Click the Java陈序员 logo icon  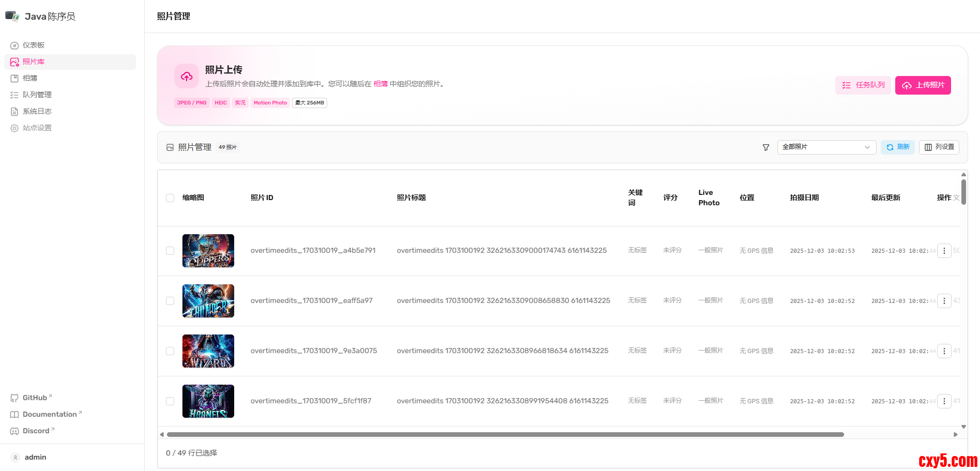pos(12,16)
